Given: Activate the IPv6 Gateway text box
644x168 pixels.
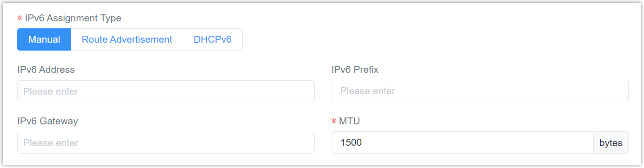Looking at the screenshot, I should pyautogui.click(x=166, y=143).
